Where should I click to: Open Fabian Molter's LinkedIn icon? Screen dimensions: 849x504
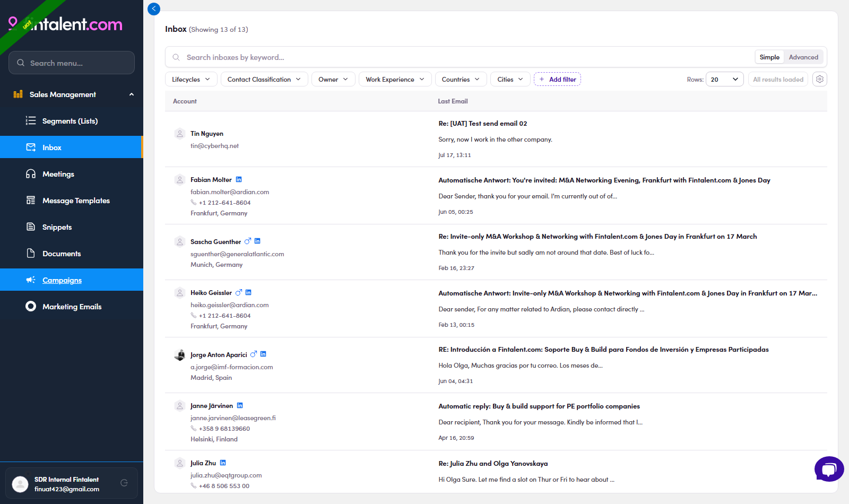(x=239, y=180)
